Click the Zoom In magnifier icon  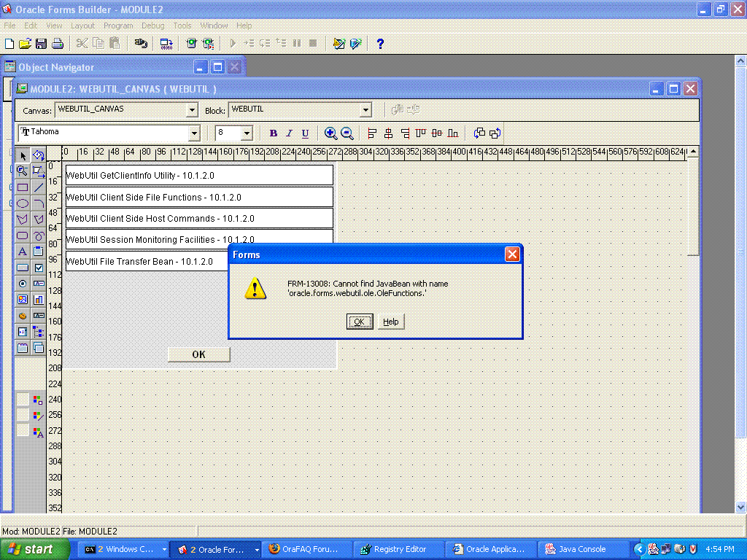[x=330, y=133]
